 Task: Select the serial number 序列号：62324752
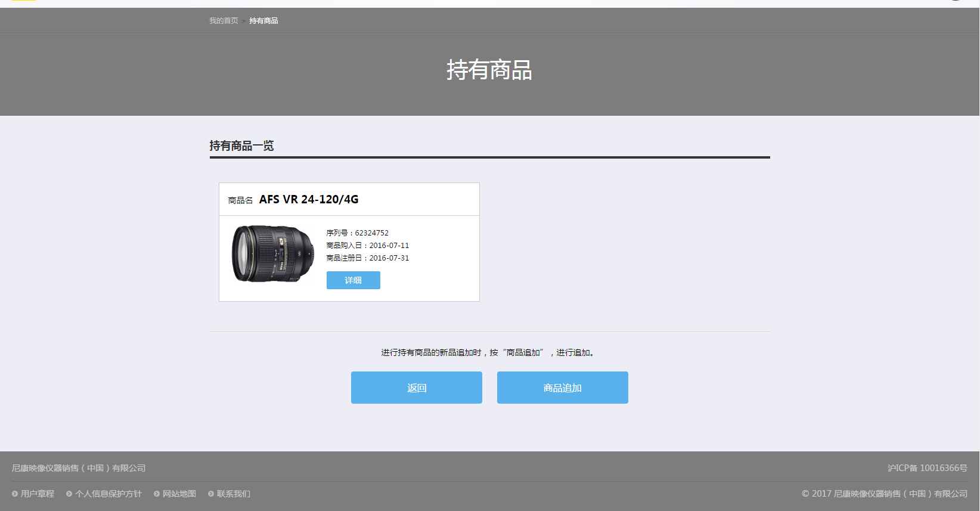358,233
